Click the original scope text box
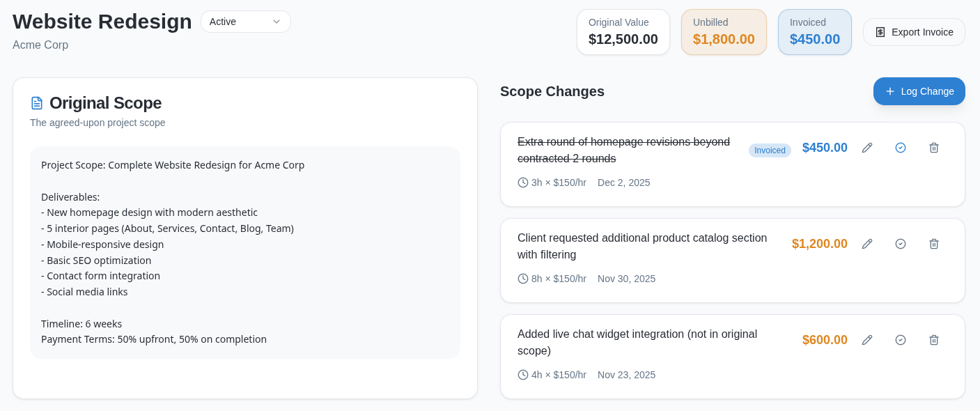 pyautogui.click(x=245, y=252)
